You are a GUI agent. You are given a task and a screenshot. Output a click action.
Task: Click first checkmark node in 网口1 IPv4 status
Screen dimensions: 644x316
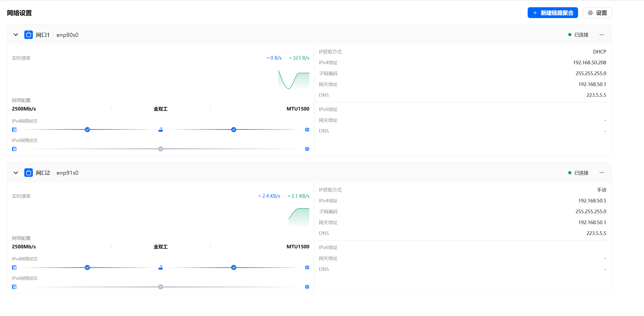(x=87, y=130)
